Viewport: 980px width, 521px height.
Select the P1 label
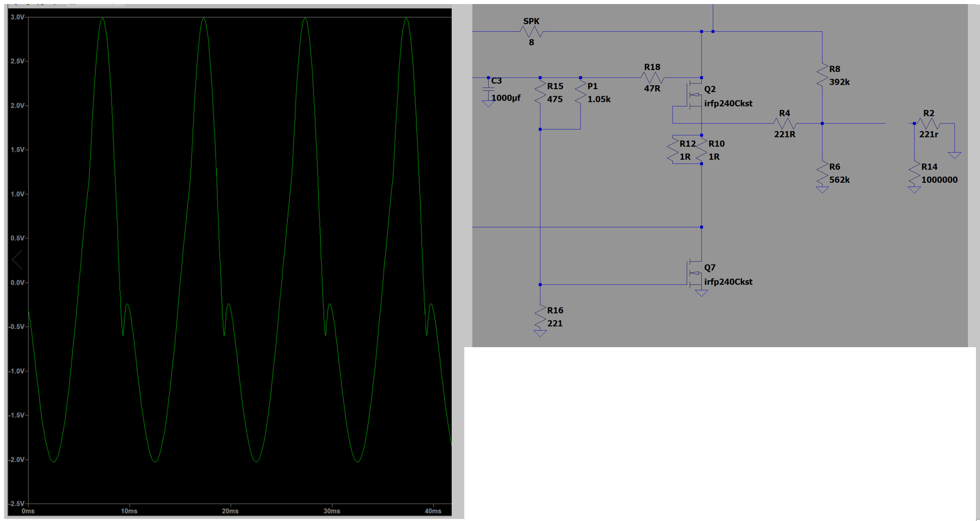click(x=592, y=86)
